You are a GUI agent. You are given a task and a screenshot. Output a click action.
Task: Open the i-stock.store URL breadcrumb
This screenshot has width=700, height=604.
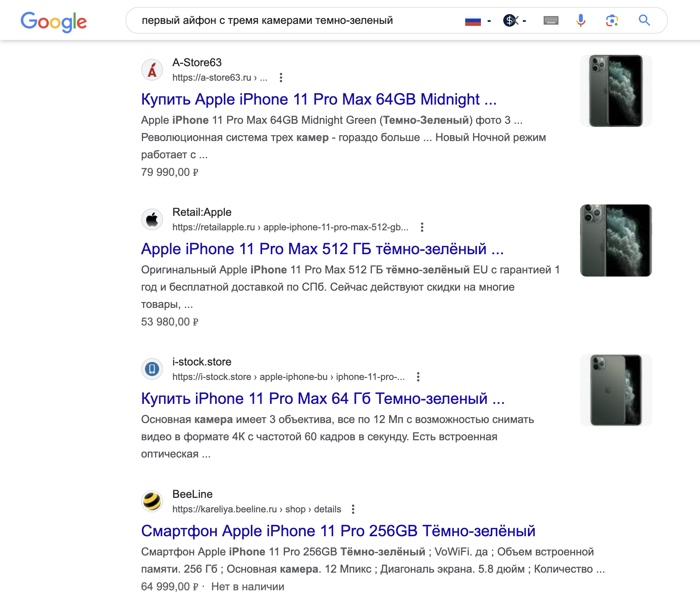(288, 377)
